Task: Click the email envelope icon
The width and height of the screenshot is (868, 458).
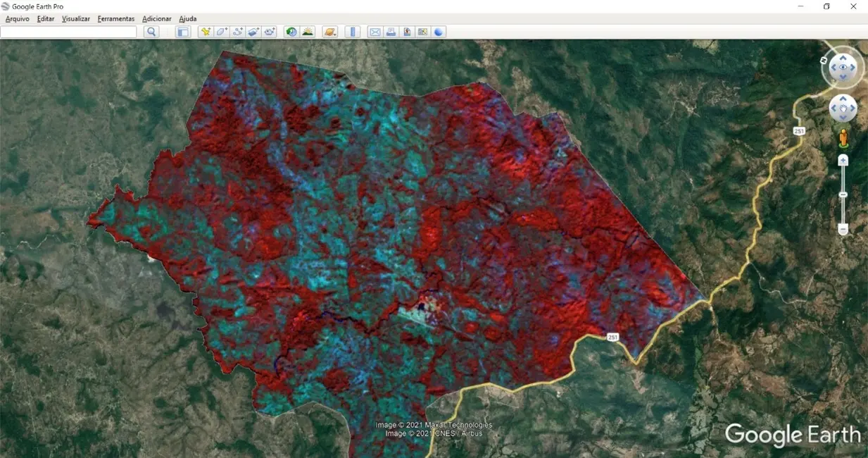Action: [375, 32]
